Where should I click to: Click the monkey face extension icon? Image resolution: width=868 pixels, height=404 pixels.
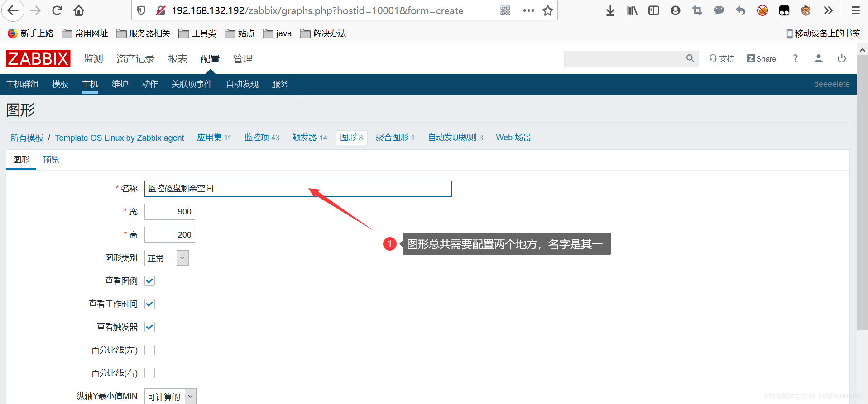tap(806, 10)
